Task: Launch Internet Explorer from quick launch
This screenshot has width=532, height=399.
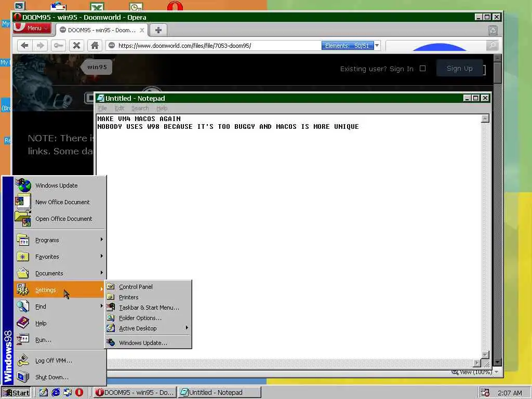Action: 55,392
